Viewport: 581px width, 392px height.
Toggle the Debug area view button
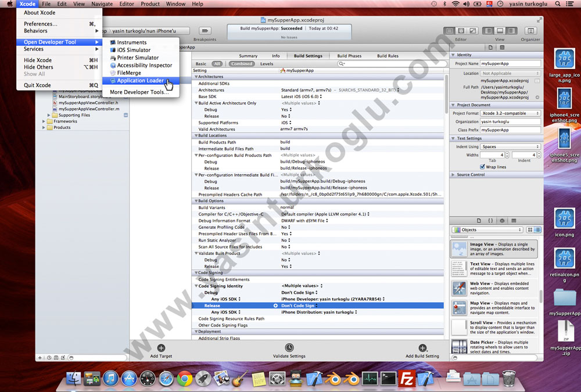click(x=500, y=31)
